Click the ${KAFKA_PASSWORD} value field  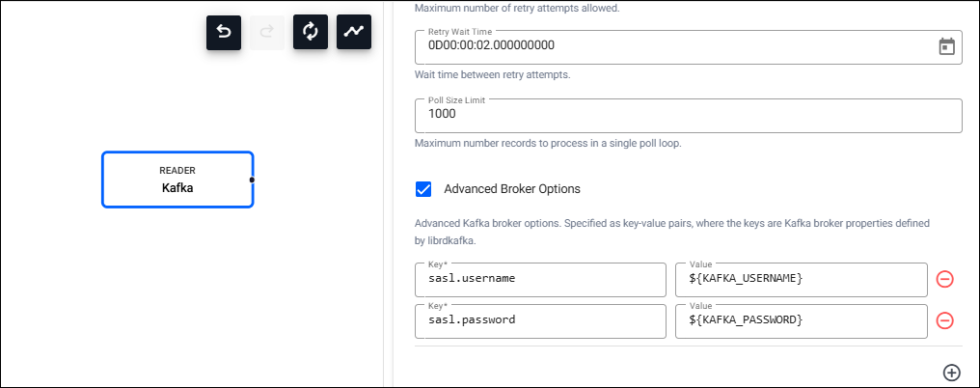[801, 320]
